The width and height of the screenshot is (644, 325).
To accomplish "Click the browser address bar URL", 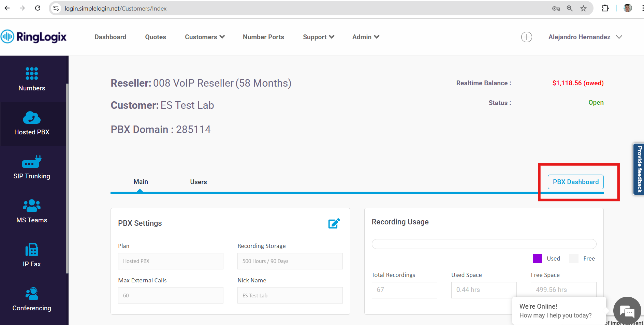I will click(115, 9).
